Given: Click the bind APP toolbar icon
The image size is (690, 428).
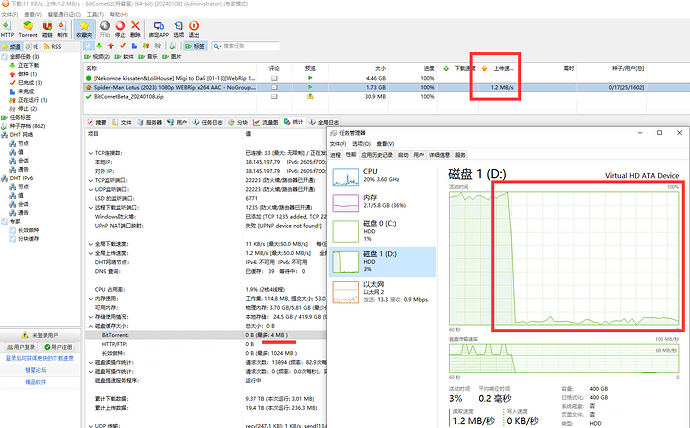Looking at the screenshot, I should [159, 29].
